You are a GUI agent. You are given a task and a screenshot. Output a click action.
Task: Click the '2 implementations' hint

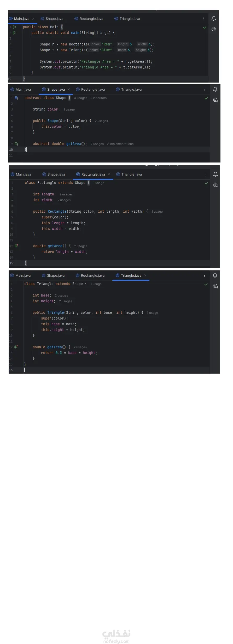pyautogui.click(x=120, y=144)
